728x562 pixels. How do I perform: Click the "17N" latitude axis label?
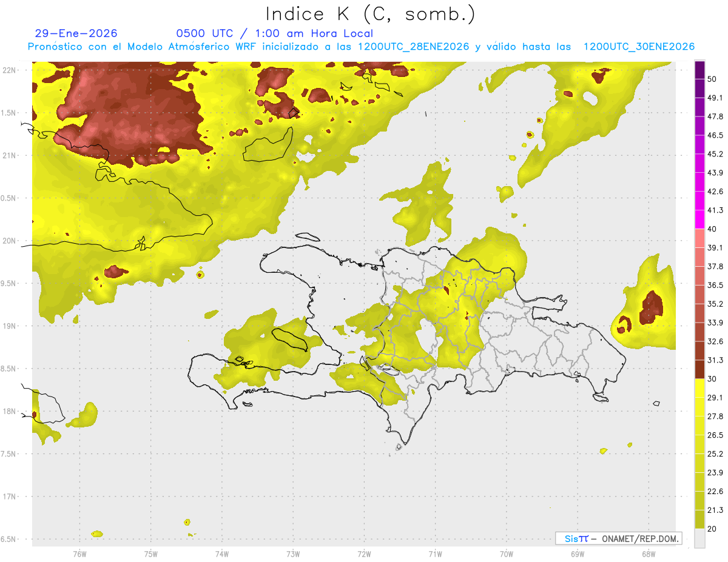9,497
